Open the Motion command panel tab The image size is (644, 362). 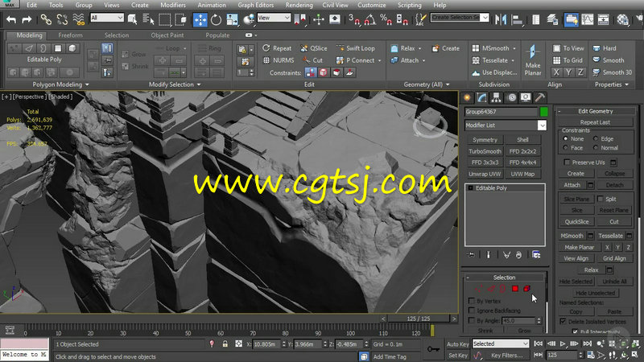(511, 97)
